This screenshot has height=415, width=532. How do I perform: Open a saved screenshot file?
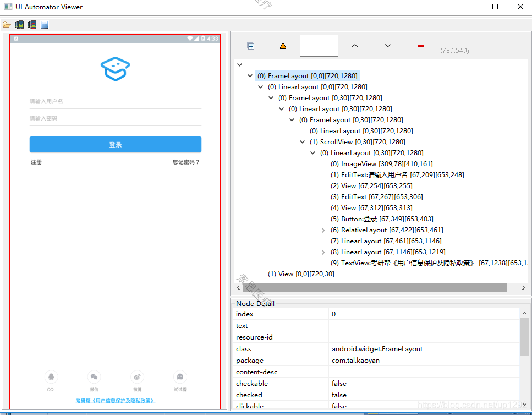[x=7, y=24]
